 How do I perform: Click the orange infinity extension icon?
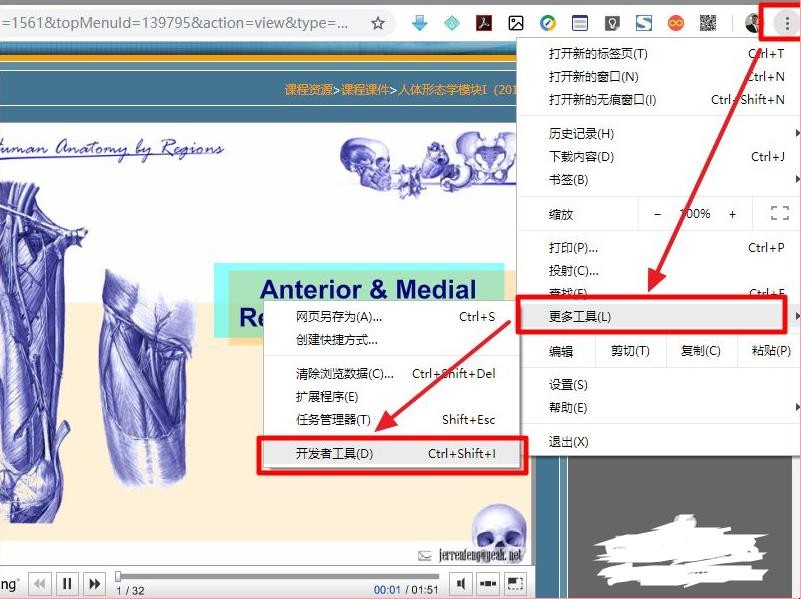click(676, 23)
